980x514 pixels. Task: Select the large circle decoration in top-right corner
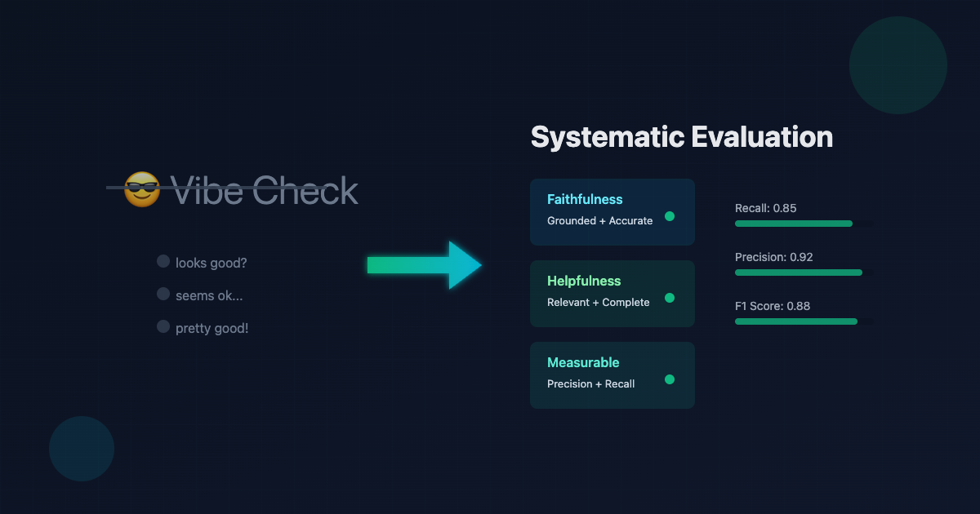click(x=898, y=65)
